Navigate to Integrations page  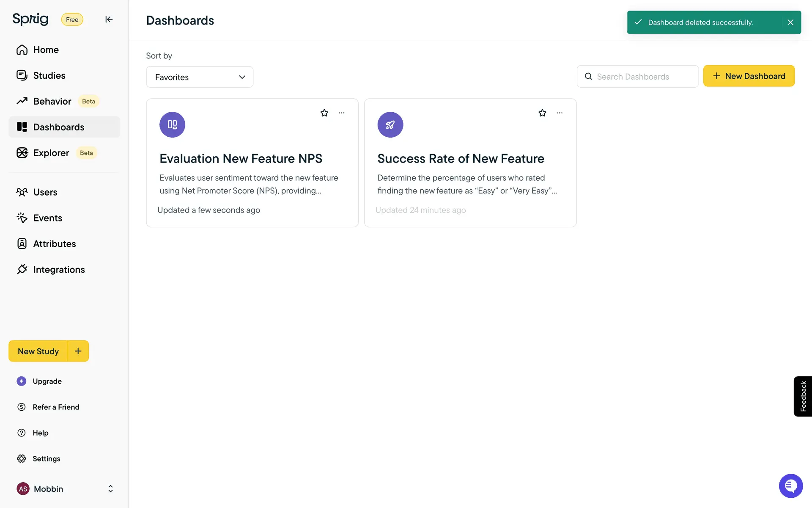(59, 270)
